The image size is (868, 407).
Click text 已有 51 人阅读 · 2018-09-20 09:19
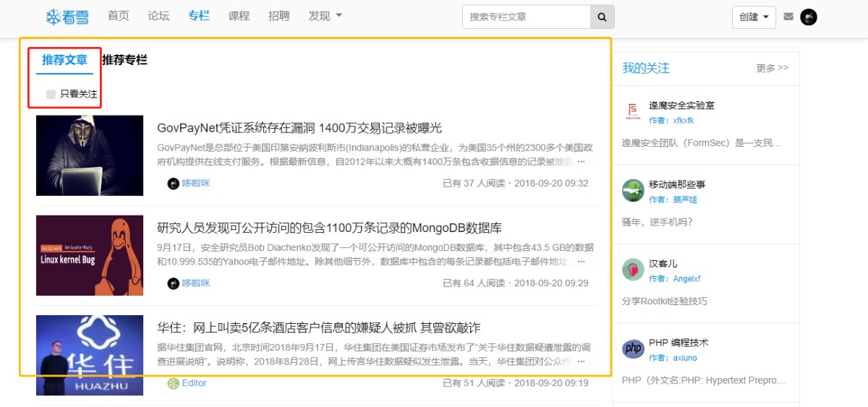tap(516, 383)
